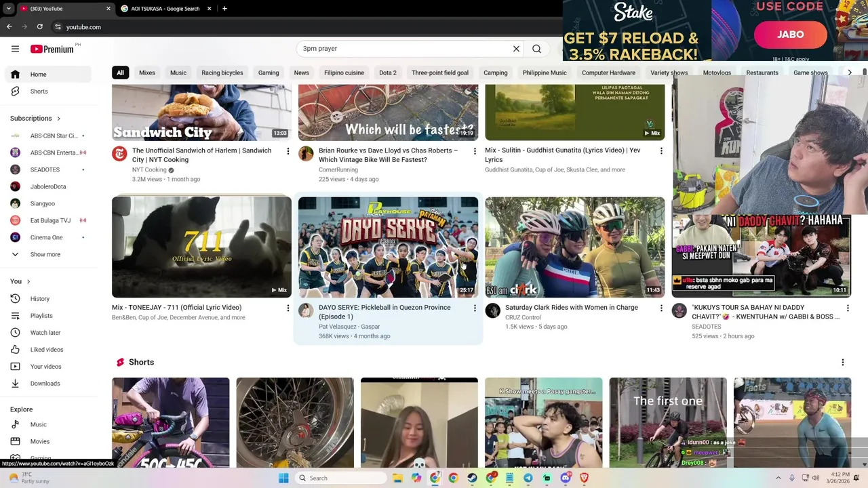Viewport: 868px width, 488px height.
Task: Open NYT Cooking channel avatar
Action: click(119, 153)
